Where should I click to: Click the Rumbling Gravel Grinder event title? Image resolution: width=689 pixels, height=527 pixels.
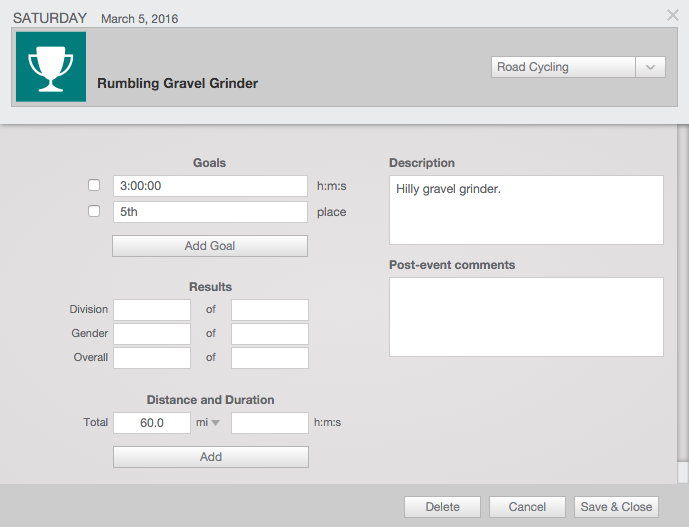point(178,83)
